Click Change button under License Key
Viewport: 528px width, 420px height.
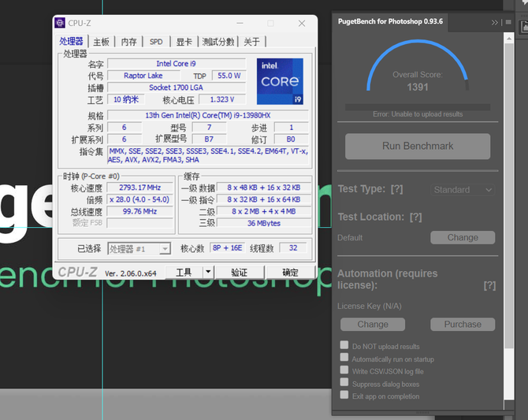[x=373, y=324]
